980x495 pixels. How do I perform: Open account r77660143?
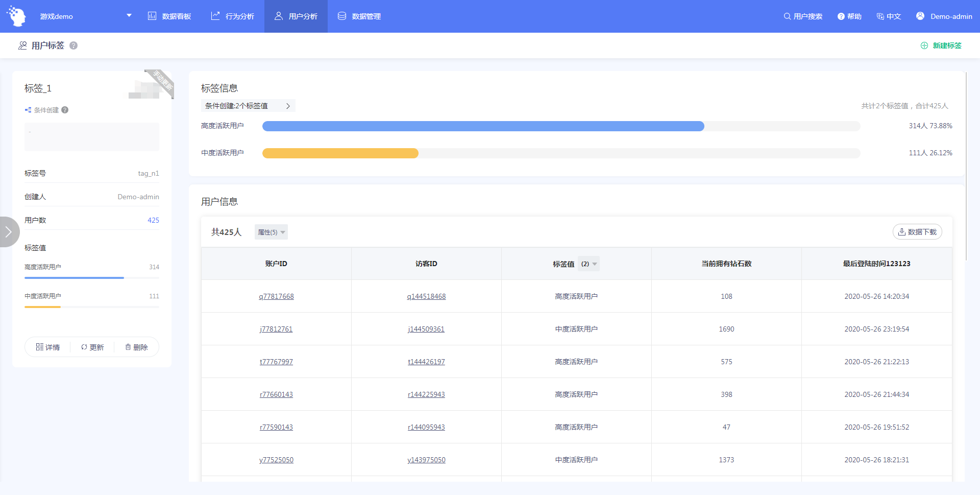click(276, 394)
